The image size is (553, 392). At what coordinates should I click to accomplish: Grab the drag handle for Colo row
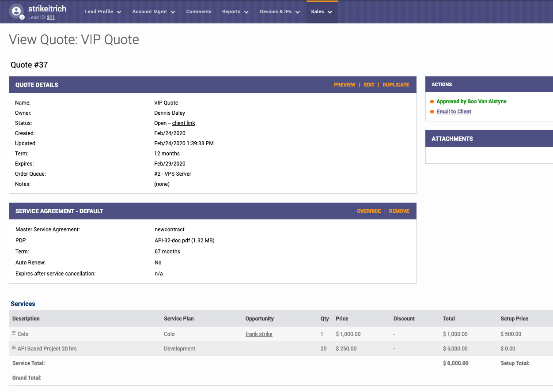coord(14,333)
